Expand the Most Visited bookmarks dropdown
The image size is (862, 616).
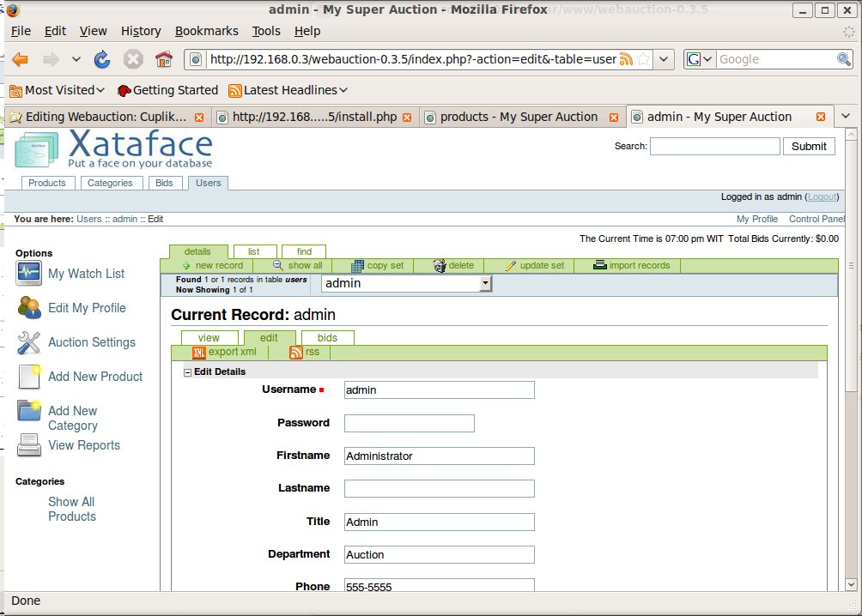(x=100, y=90)
